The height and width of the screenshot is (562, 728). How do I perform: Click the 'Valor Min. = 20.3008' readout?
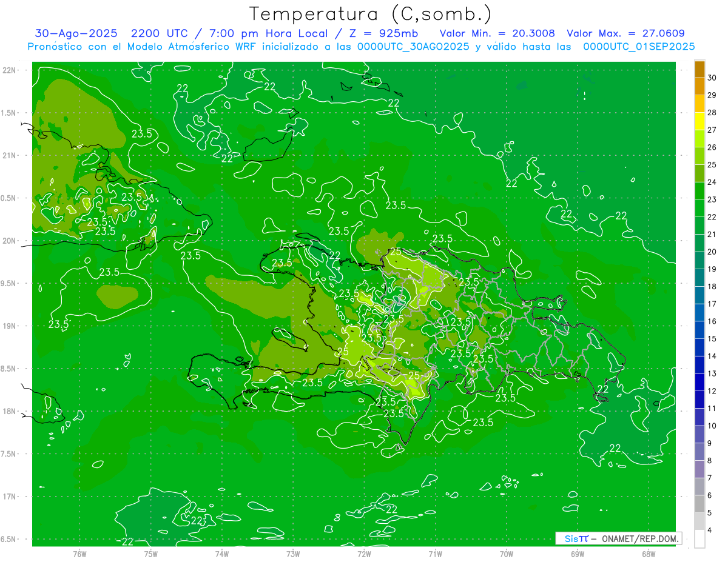[x=497, y=33]
